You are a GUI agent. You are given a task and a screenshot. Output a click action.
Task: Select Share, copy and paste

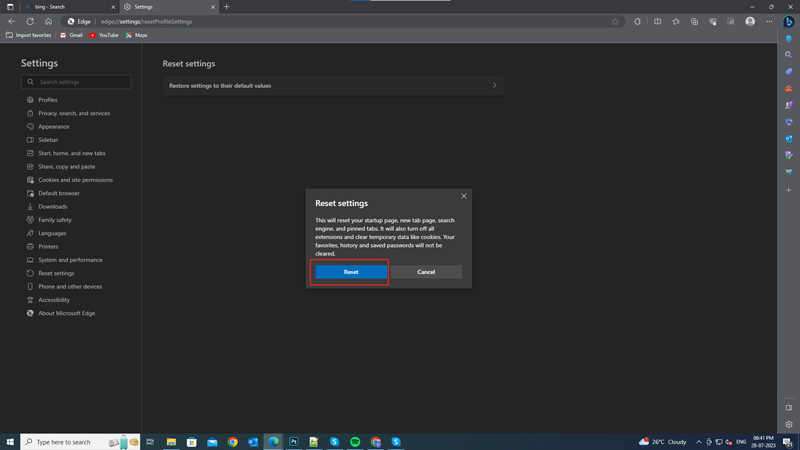[x=66, y=166]
